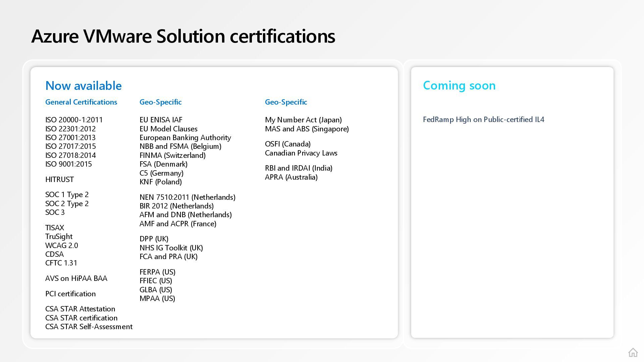Select 'AMF and ACPR (France)'

tap(178, 224)
